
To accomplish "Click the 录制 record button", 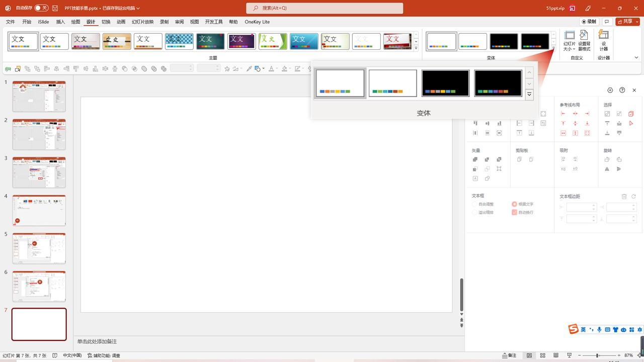I will [589, 22].
